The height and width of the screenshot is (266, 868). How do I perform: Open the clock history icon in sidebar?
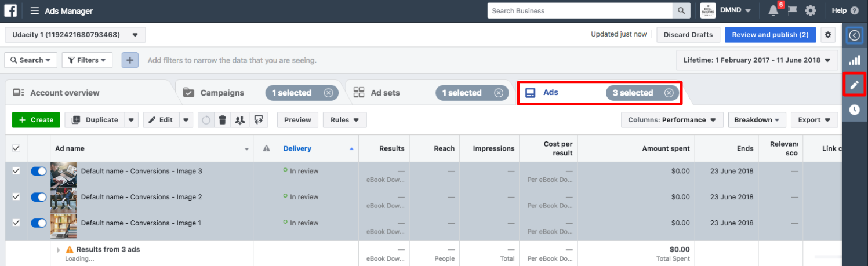click(854, 110)
